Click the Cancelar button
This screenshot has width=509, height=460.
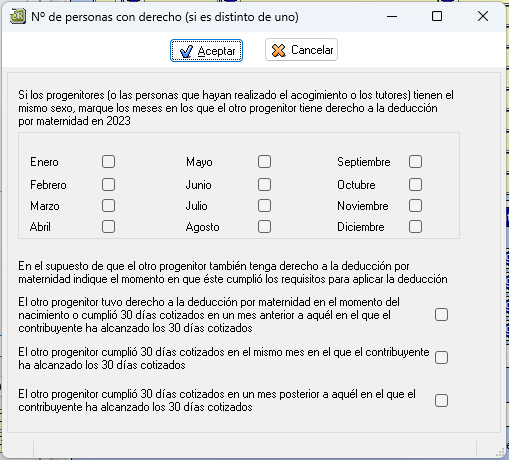(x=301, y=50)
